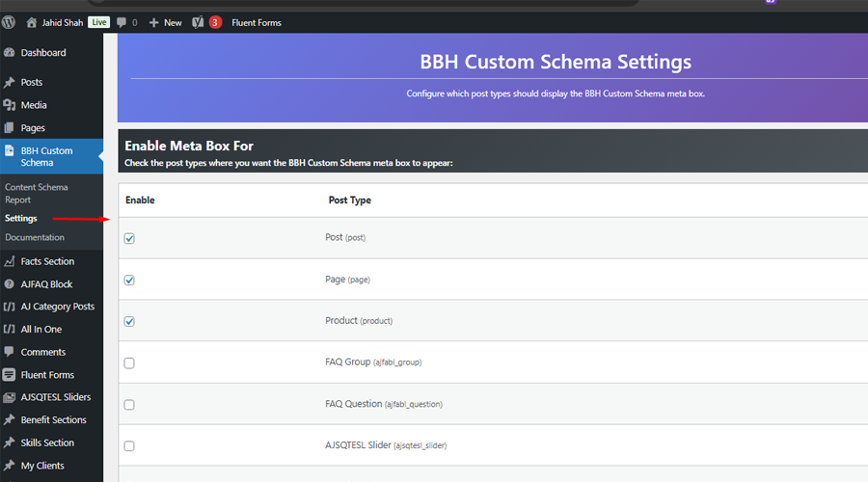Viewport: 868px width, 482px height.
Task: Click the plus icon next to New
Action: (154, 23)
